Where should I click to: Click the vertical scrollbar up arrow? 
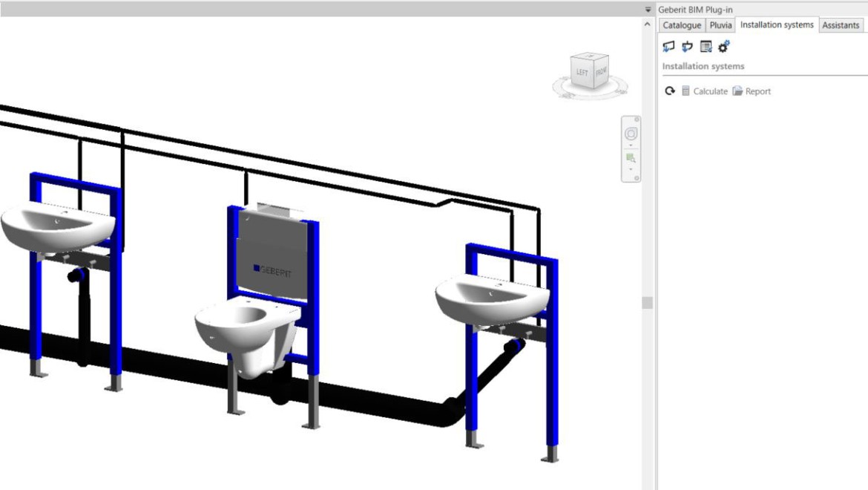[648, 25]
